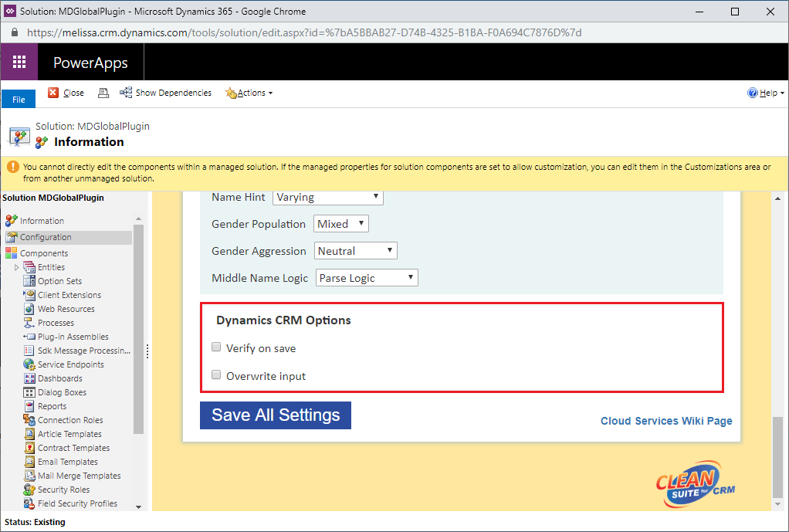Screen dimensions: 789x532
Task: Click the Information icon in sidebar
Action: [11, 221]
